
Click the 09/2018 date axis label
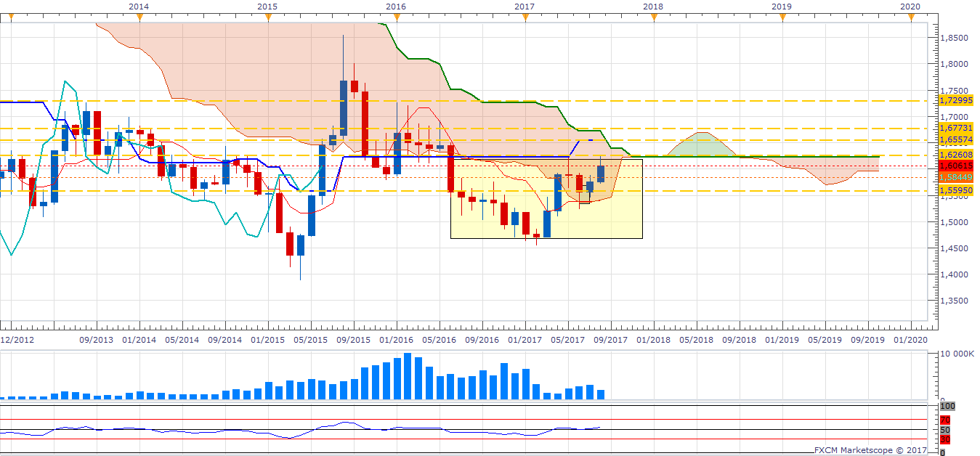point(739,340)
